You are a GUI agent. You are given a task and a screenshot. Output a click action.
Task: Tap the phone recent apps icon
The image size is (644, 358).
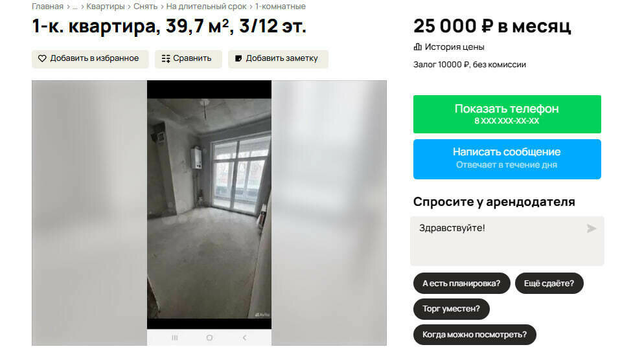click(174, 337)
